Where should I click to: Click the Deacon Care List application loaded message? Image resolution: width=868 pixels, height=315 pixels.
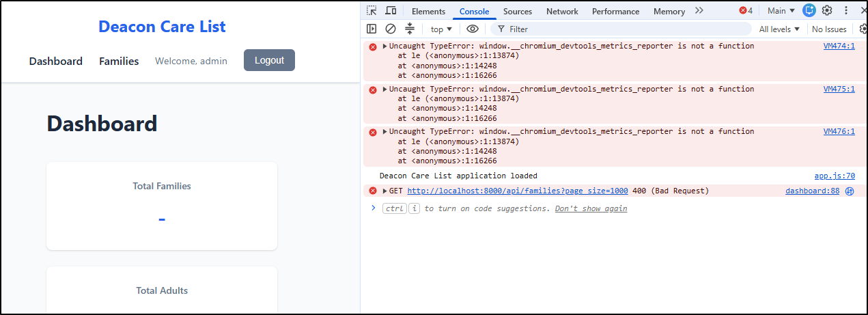pos(458,176)
